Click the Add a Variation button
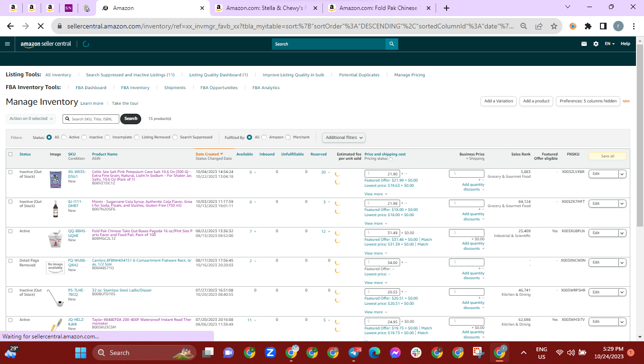The image size is (644, 364). pos(499,101)
